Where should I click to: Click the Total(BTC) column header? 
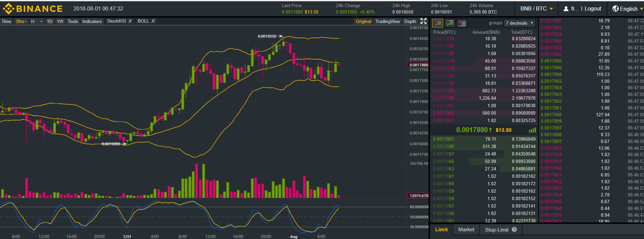[521, 32]
